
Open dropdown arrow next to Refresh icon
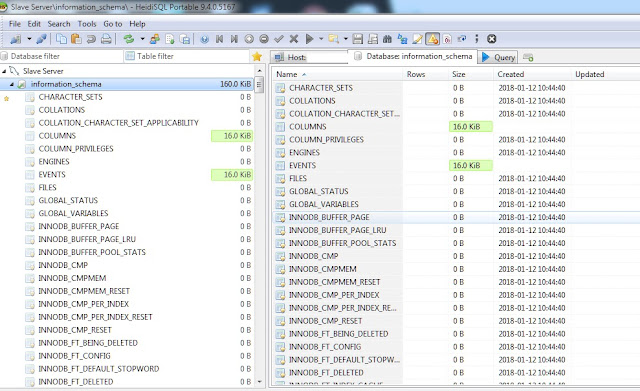(x=142, y=39)
